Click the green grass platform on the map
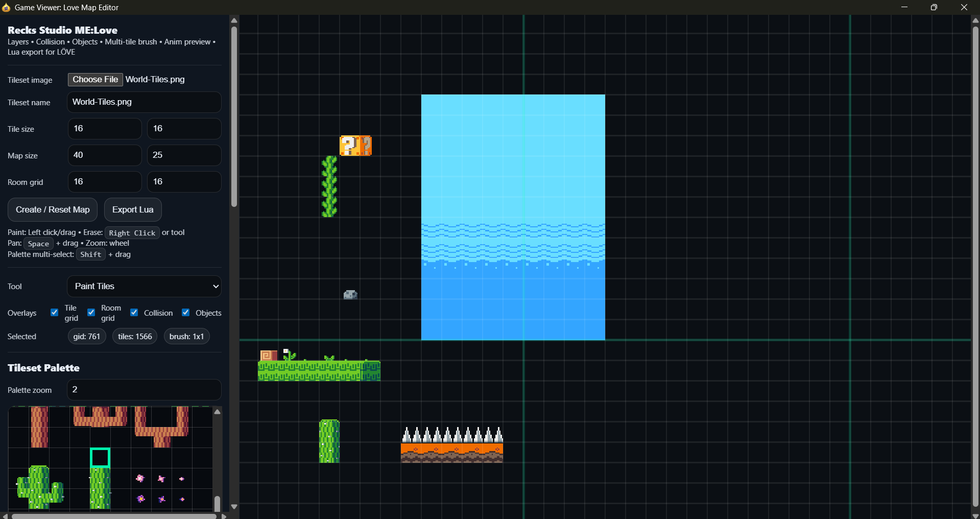This screenshot has height=519, width=980. point(319,371)
